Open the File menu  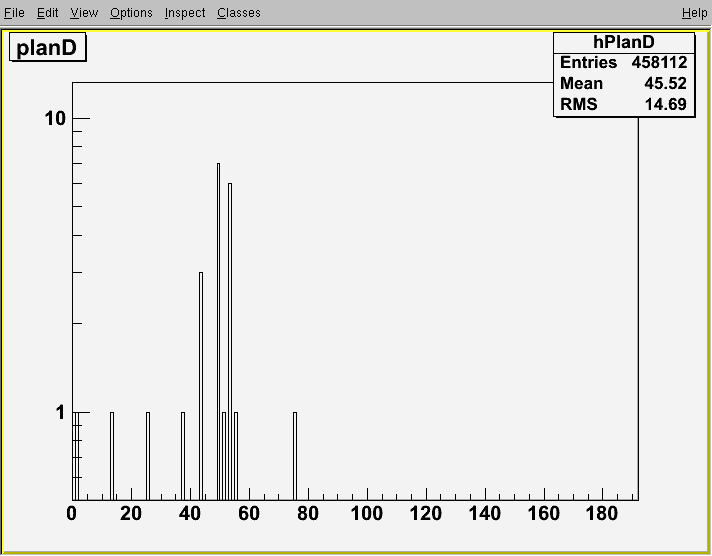coord(14,13)
